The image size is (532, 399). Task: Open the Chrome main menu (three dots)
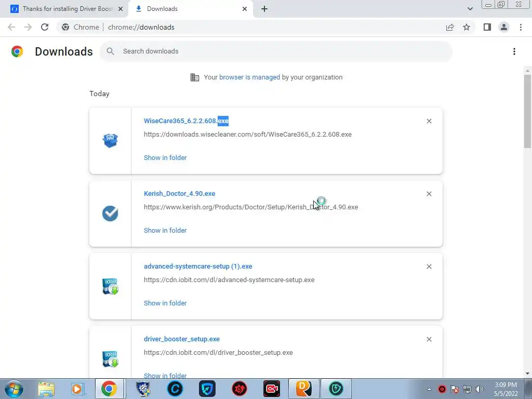click(521, 27)
